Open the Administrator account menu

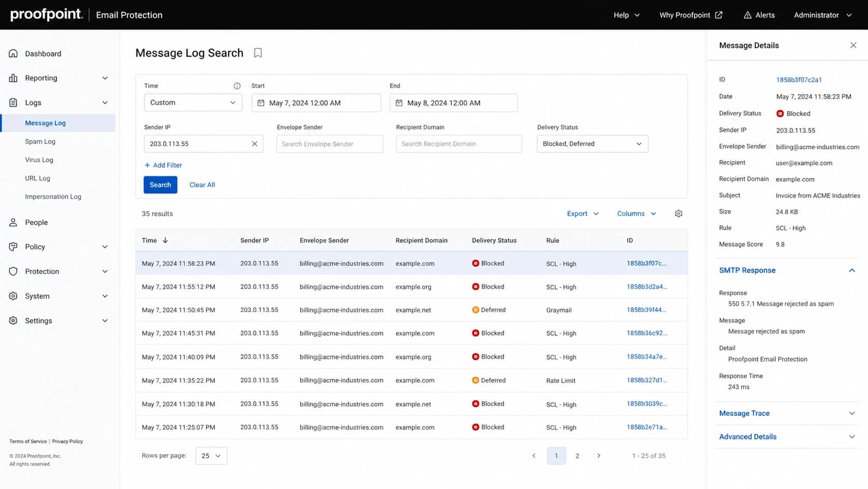[823, 15]
